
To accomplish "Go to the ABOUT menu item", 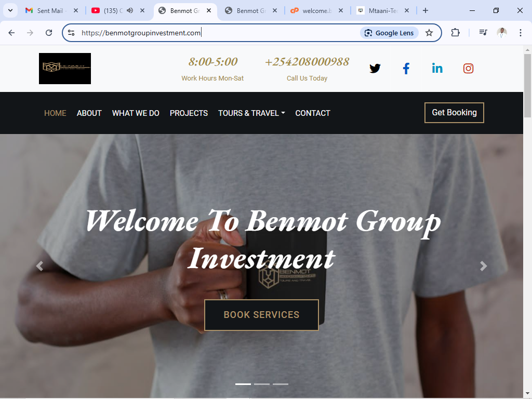I will [89, 113].
